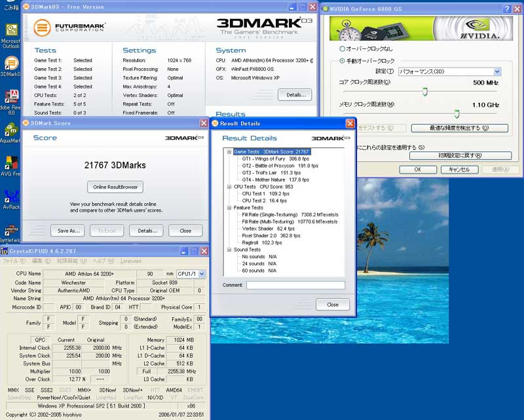Click the QPC button in CrystalCPUID
The image size is (524, 420).
click(x=40, y=340)
